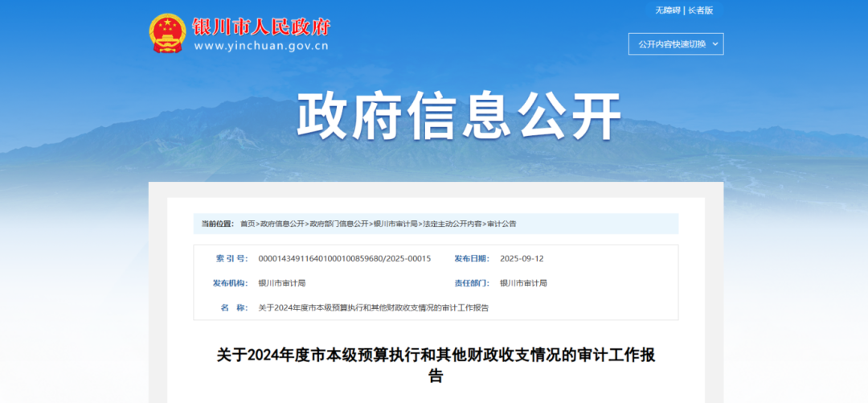This screenshot has height=403, width=868.
Task: Enable 无障碍 accessibility mode
Action: [x=667, y=10]
